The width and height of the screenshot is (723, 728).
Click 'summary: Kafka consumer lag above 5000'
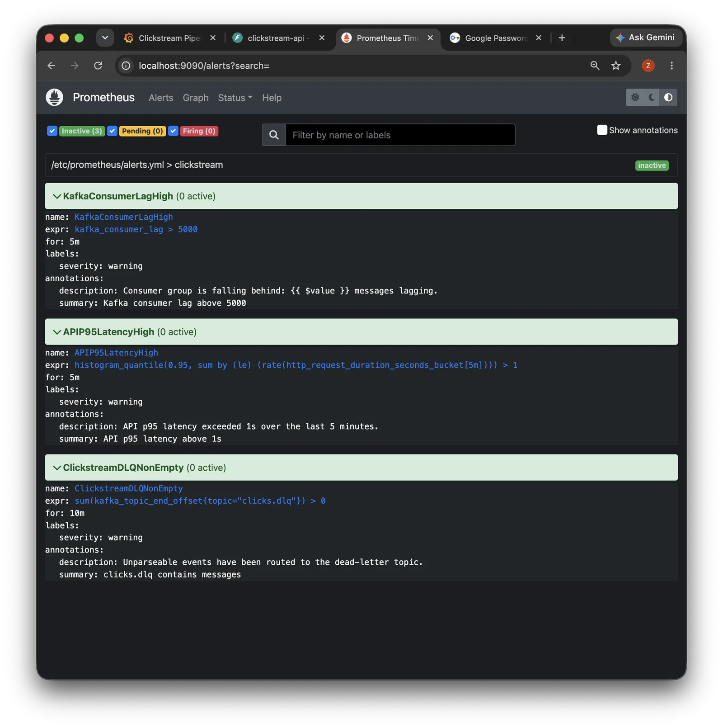coord(152,303)
